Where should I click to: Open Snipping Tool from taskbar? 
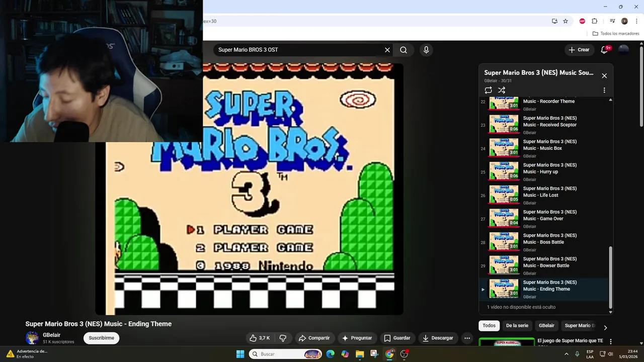pyautogui.click(x=374, y=354)
